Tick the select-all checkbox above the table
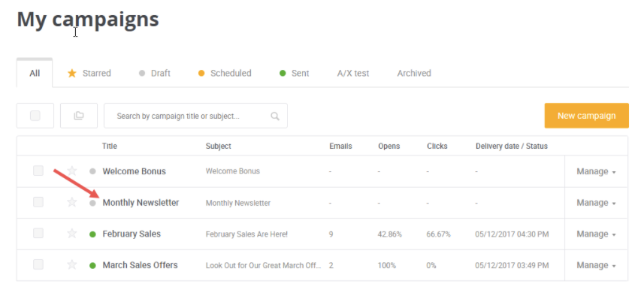Viewport: 644px width, 290px height. tap(35, 116)
